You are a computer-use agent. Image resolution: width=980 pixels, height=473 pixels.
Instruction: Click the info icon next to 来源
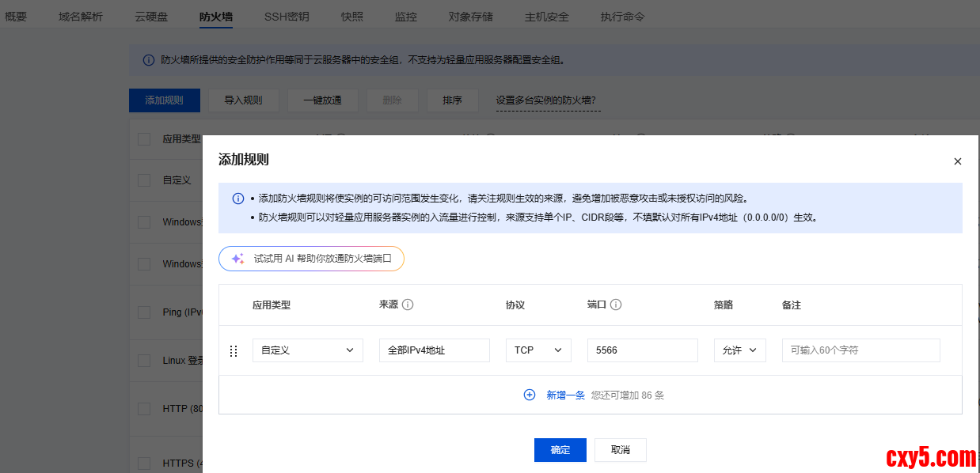pyautogui.click(x=408, y=305)
